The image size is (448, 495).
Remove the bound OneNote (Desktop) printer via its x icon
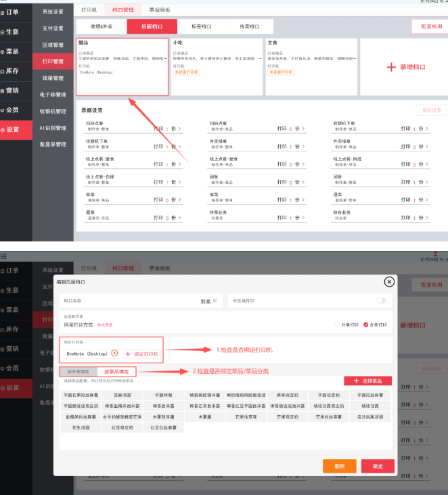coord(114,353)
